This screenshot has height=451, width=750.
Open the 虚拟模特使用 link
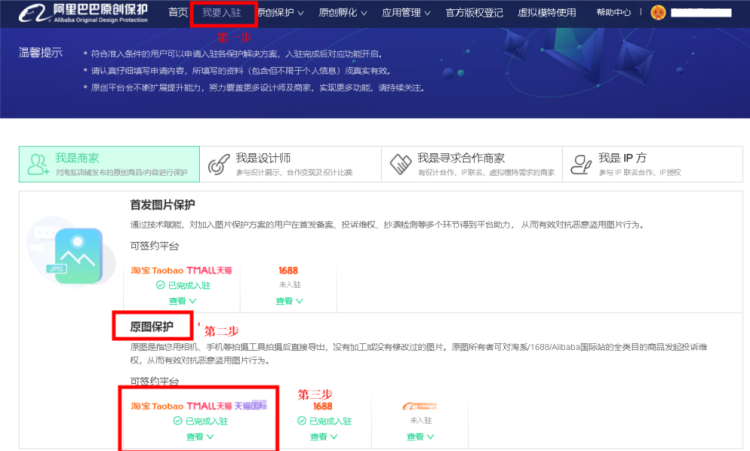[x=547, y=13]
